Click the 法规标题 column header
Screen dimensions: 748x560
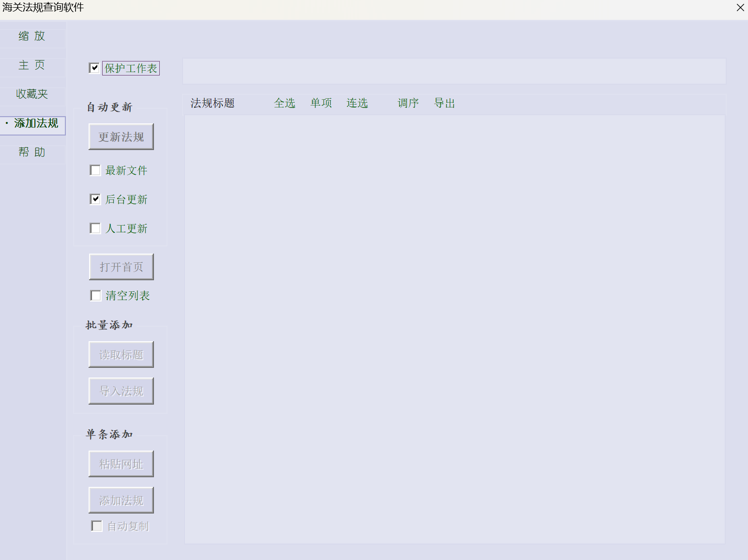tap(213, 103)
